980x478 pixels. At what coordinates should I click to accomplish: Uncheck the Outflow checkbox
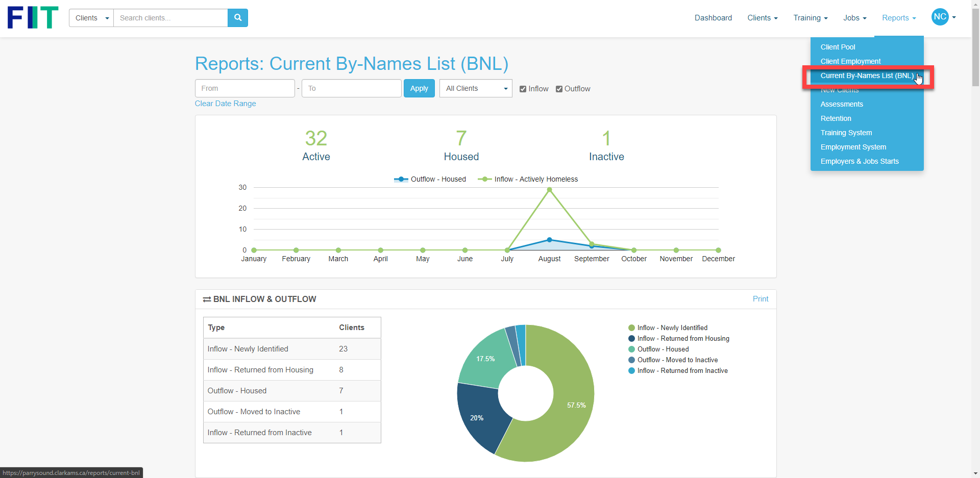click(x=559, y=89)
